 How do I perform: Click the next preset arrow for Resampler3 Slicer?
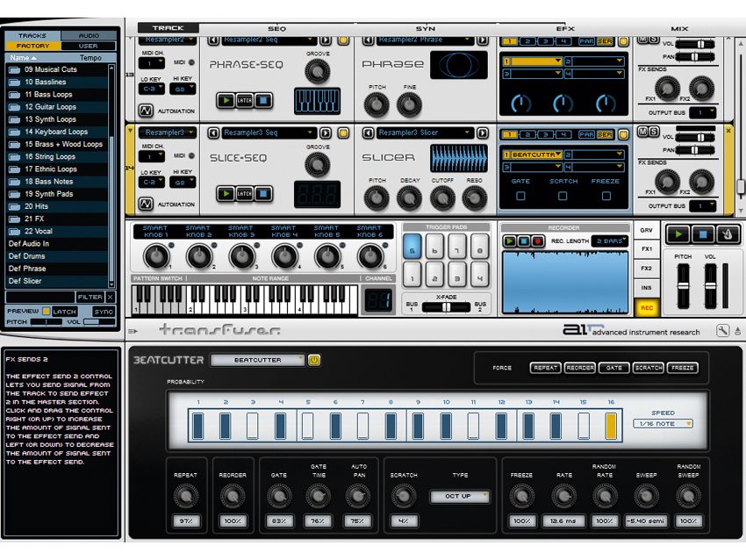(x=482, y=133)
